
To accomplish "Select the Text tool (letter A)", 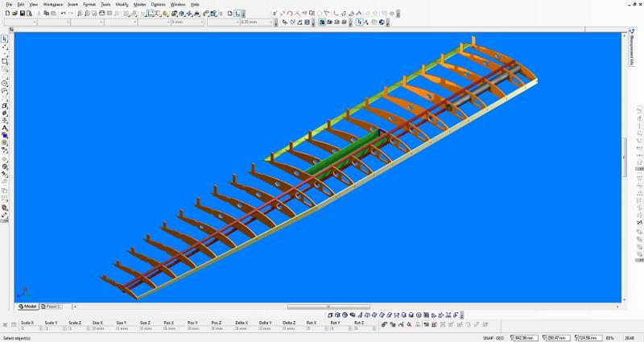I will (x=5, y=128).
